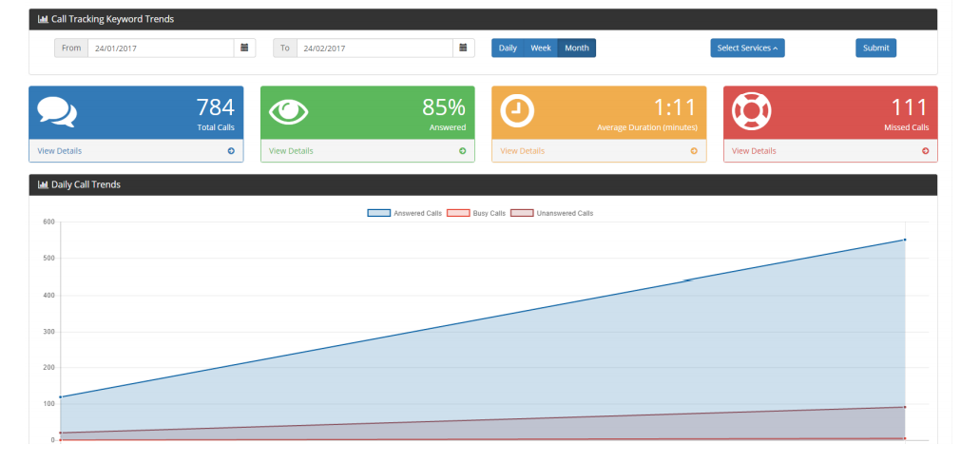Screen dimensions: 980x463
Task: Open View Details for Average Duration
Action: coord(522,151)
